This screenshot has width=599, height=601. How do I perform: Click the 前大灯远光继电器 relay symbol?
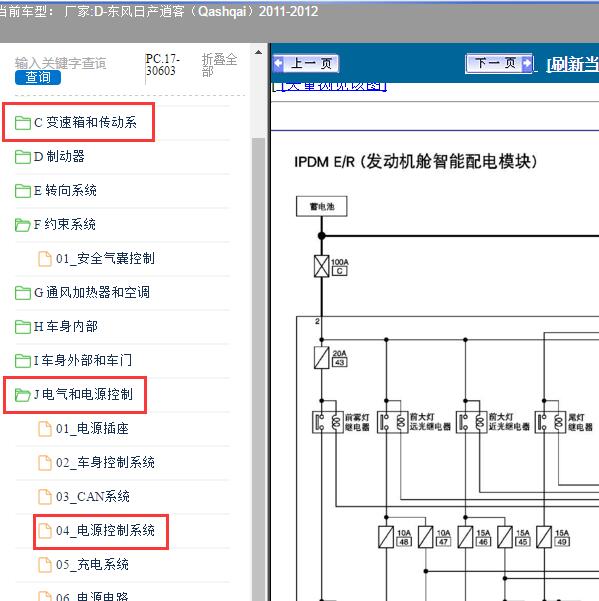392,422
